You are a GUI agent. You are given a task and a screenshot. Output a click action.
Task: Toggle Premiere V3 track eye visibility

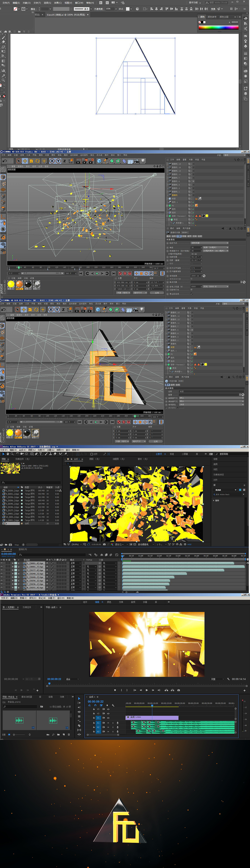coord(108,709)
